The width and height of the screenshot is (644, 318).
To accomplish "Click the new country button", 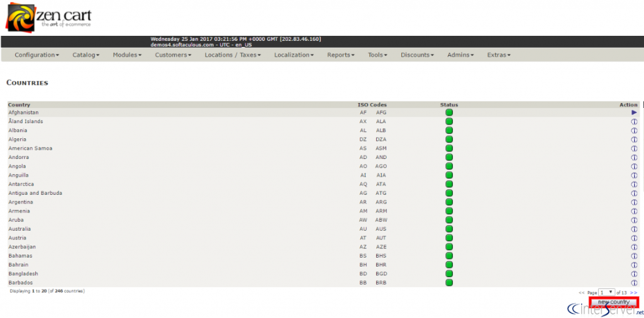I will pos(614,302).
